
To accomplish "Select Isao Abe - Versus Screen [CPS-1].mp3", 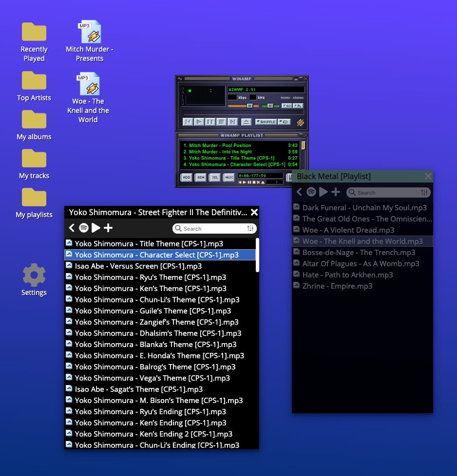I will [160, 266].
